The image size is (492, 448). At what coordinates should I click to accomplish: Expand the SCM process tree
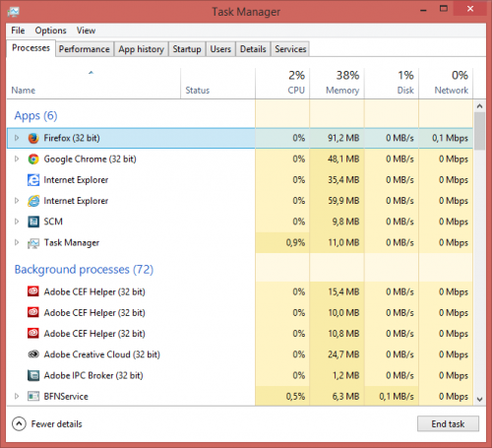17,222
